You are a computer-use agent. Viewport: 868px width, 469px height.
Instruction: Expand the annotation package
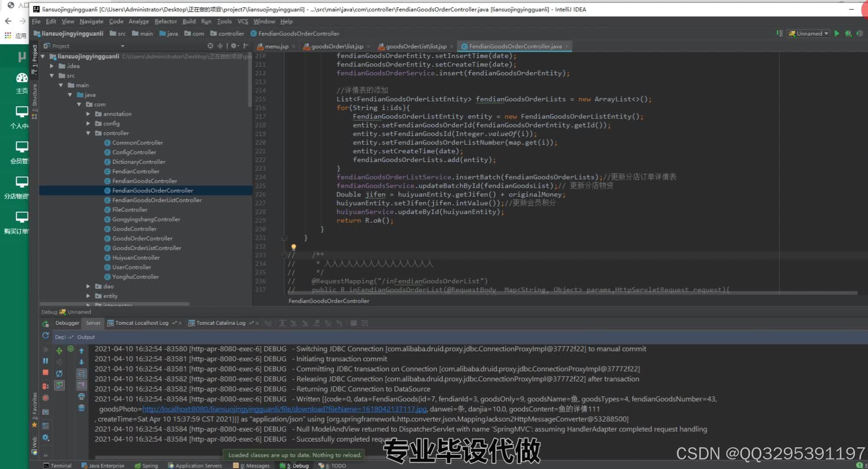pos(88,114)
